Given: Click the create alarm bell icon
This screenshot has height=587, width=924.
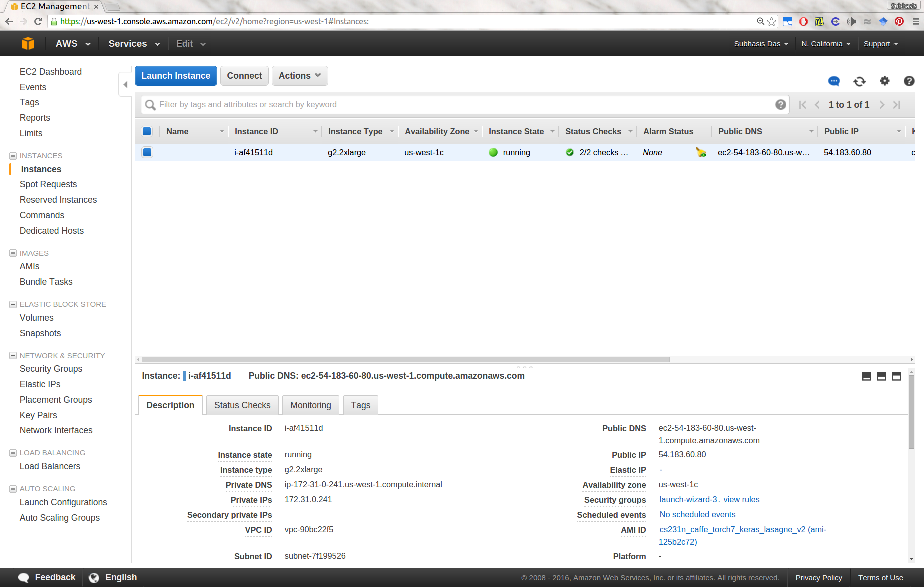Looking at the screenshot, I should (700, 153).
